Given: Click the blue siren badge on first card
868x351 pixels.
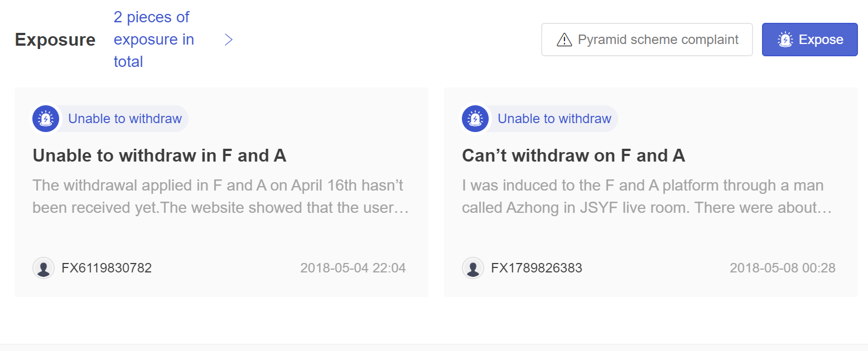Looking at the screenshot, I should pyautogui.click(x=46, y=119).
